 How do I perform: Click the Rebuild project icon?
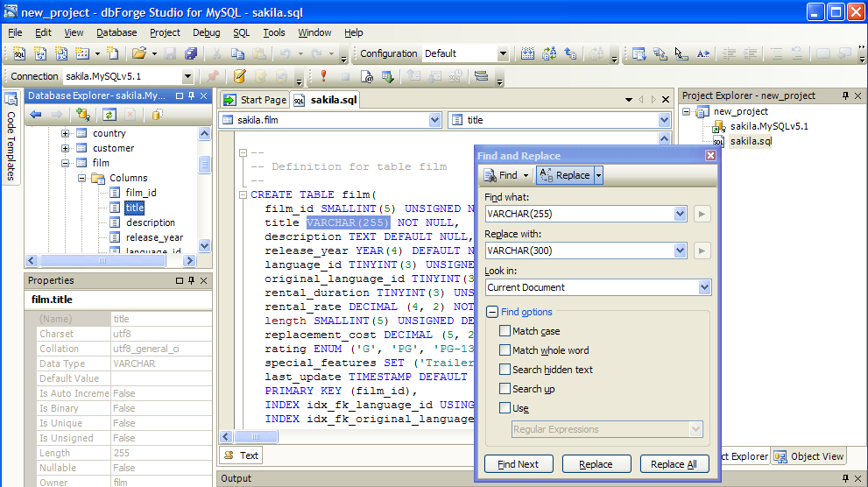coord(549,53)
